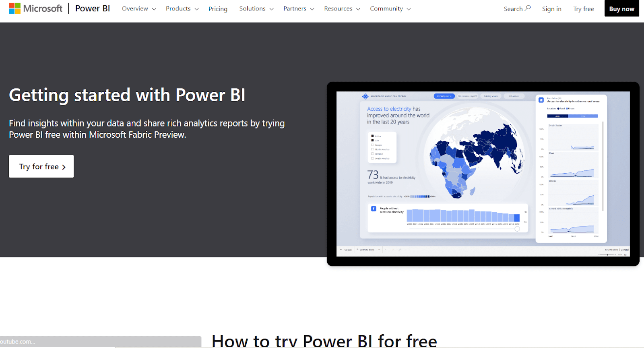Expand the Resources navigation menu

click(x=342, y=8)
